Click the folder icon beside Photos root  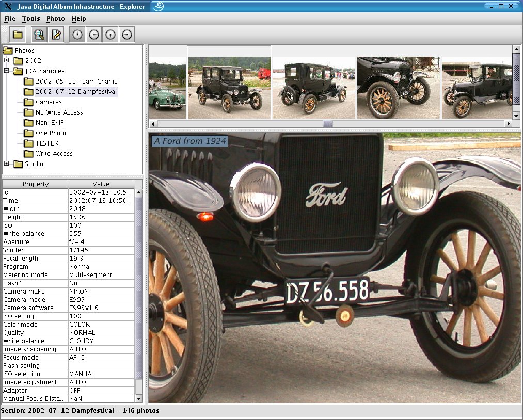[8, 51]
